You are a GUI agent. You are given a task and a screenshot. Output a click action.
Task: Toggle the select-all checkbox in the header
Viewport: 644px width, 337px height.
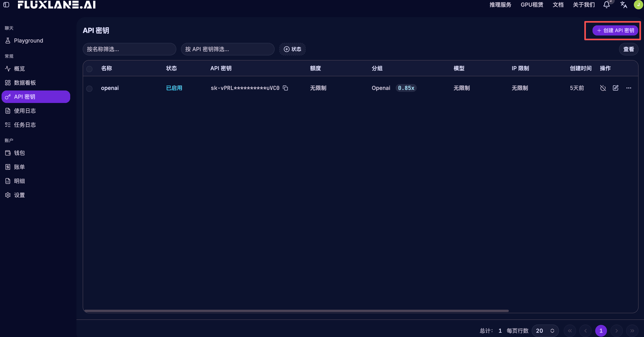click(x=89, y=69)
